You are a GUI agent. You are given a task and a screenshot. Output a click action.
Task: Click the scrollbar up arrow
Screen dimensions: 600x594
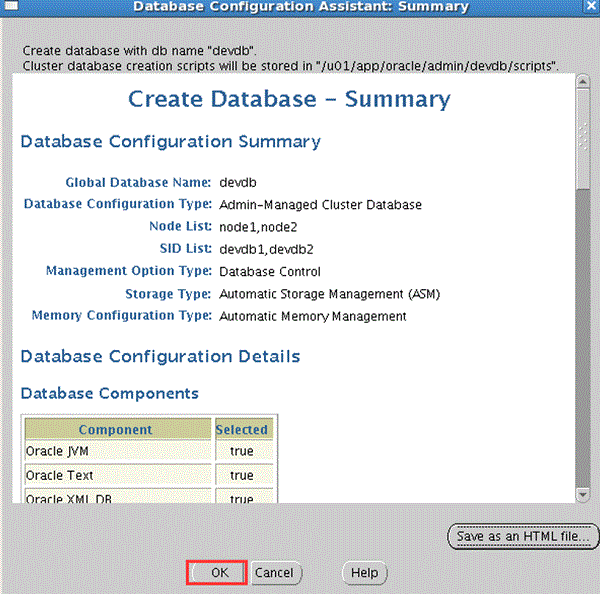pyautogui.click(x=582, y=82)
